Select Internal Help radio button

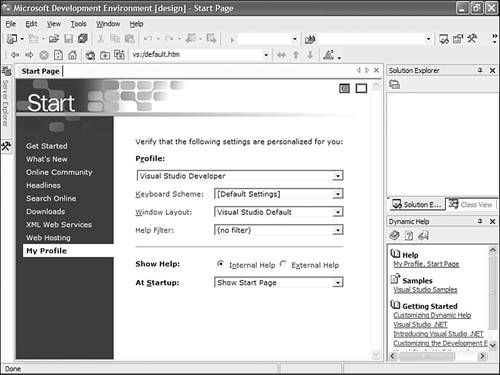point(220,264)
